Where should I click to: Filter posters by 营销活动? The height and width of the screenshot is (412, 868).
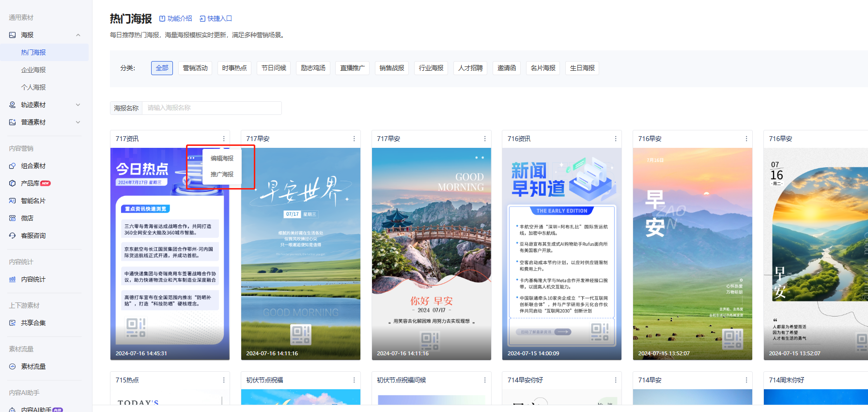tap(195, 68)
